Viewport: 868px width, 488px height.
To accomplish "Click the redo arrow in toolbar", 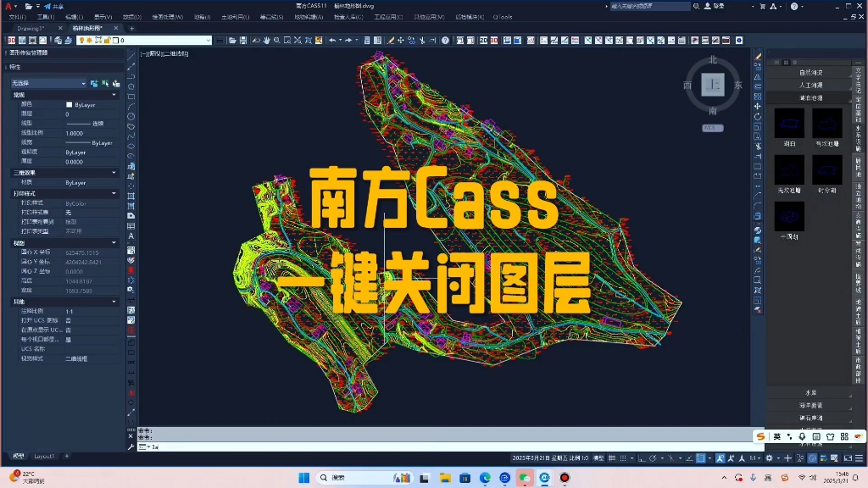I will click(348, 41).
